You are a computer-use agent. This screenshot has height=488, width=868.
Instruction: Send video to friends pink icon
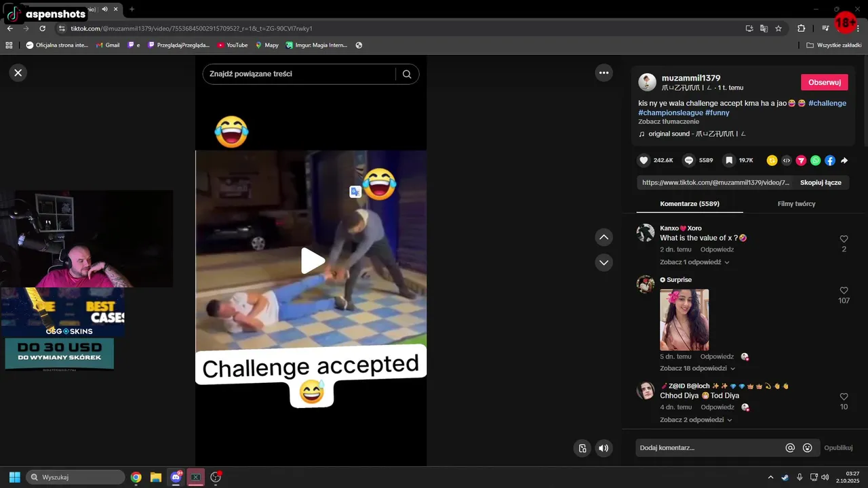801,161
